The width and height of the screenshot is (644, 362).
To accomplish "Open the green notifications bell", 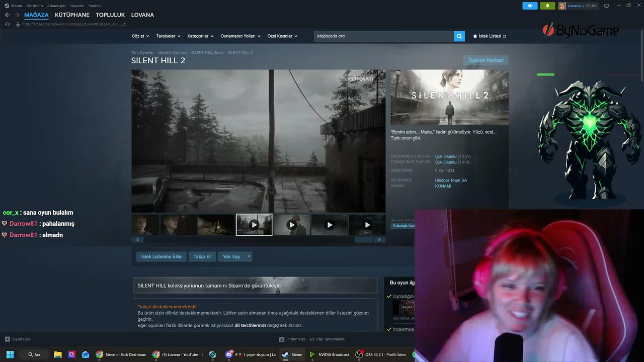I will coord(547,6).
